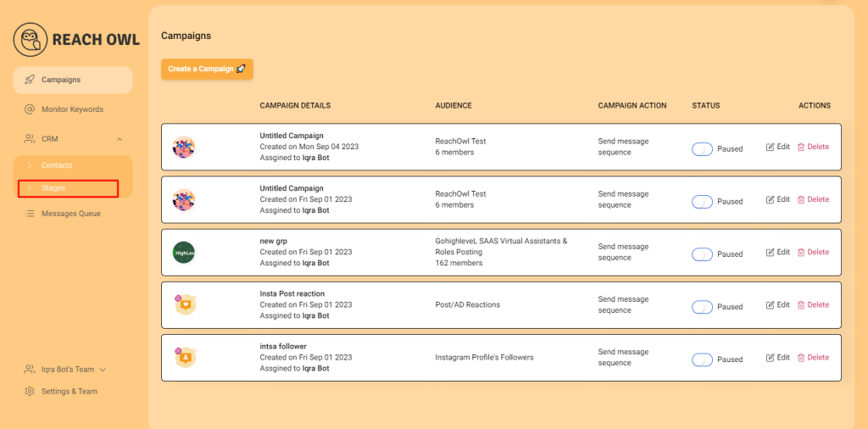Click the Insta Post reaction campaign icon
The image size is (868, 429).
185,304
